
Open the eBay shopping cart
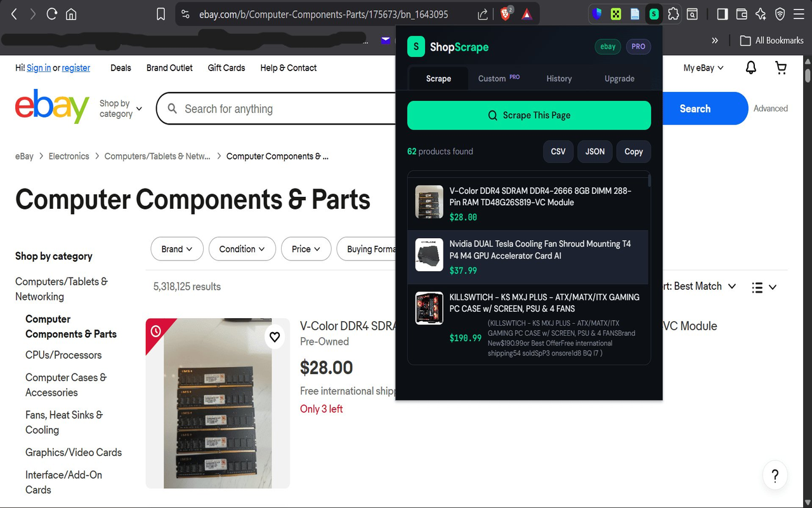[781, 67]
